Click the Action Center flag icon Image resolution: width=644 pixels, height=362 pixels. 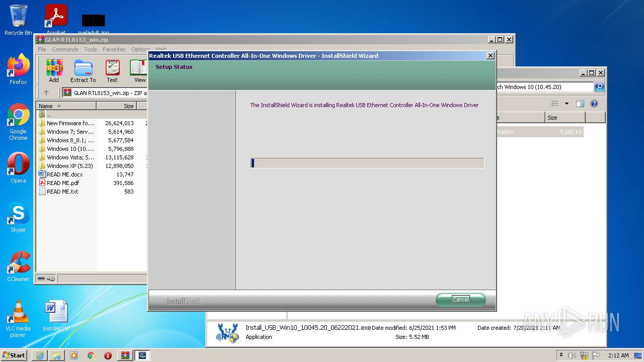pos(596,355)
